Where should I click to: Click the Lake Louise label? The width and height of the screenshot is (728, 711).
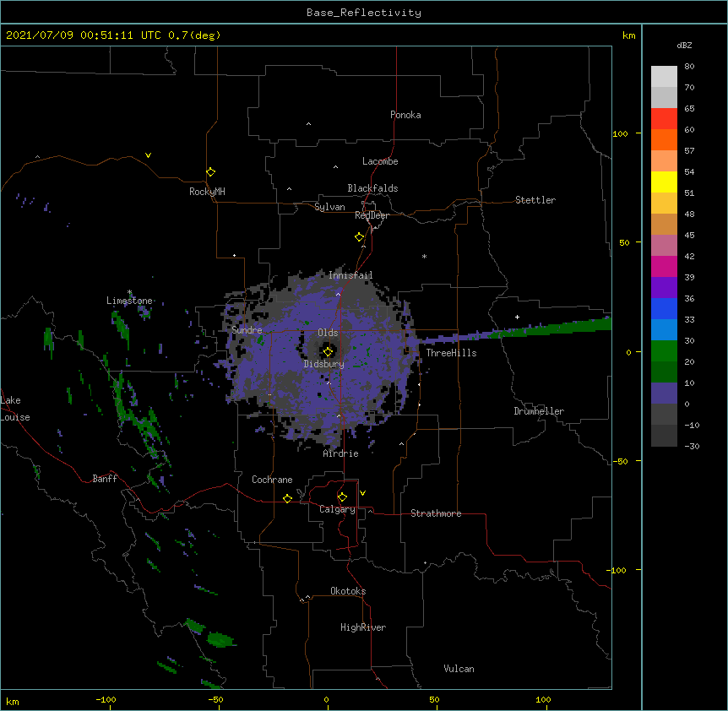pyautogui.click(x=15, y=409)
